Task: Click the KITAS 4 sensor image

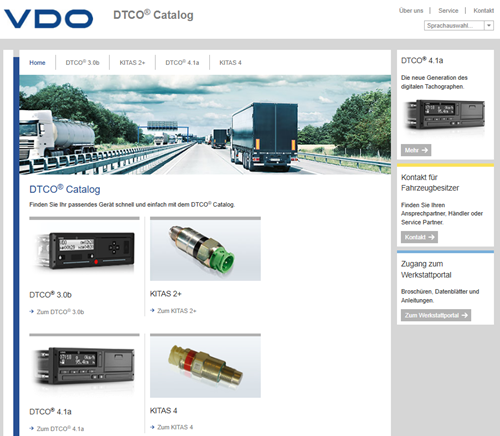Action: point(205,367)
